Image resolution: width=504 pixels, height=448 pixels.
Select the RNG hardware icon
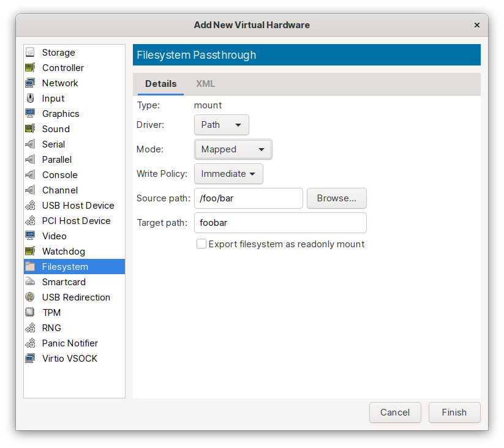coord(30,327)
